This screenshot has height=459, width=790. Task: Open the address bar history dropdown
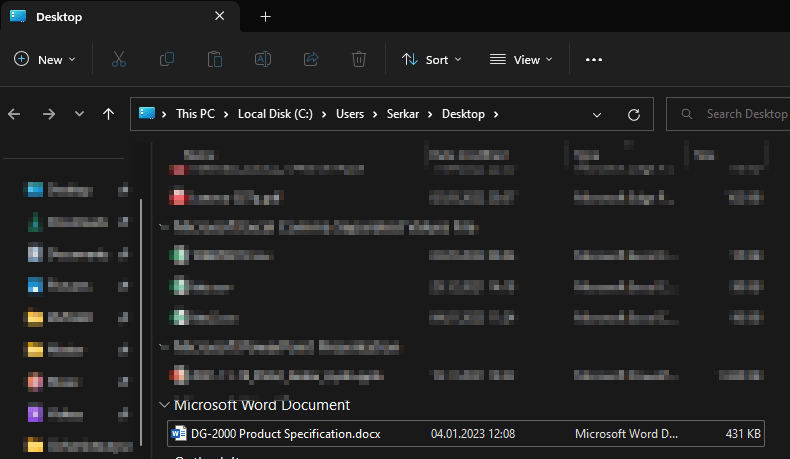tap(597, 115)
